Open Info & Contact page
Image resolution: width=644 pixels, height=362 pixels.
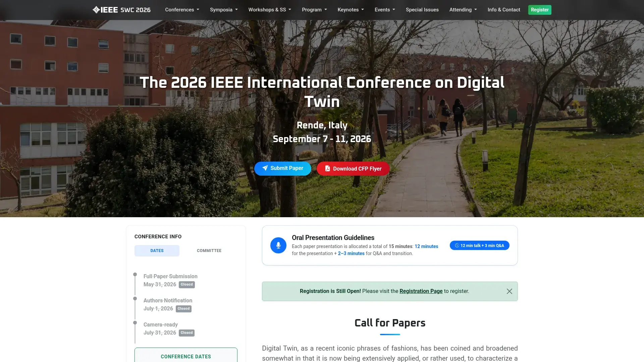[504, 10]
